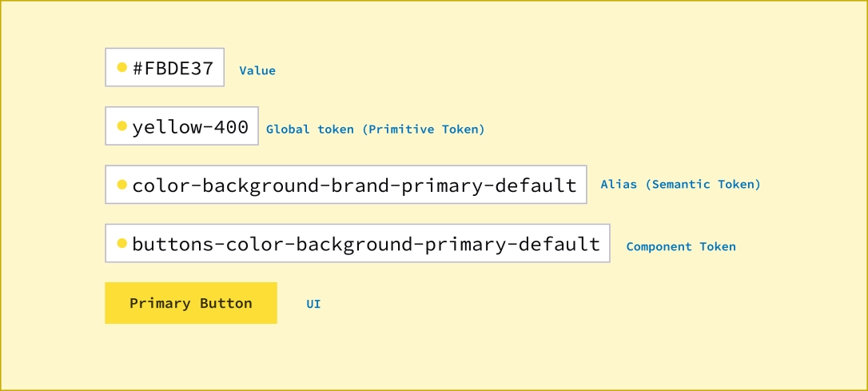Click the words Global token
The width and height of the screenshot is (868, 391).
point(310,130)
